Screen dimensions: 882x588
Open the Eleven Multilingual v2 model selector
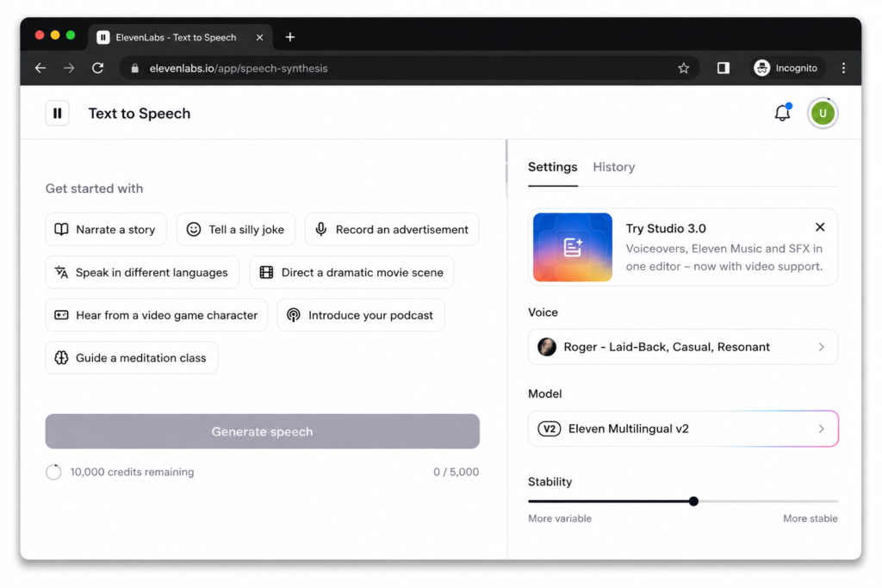pyautogui.click(x=683, y=429)
